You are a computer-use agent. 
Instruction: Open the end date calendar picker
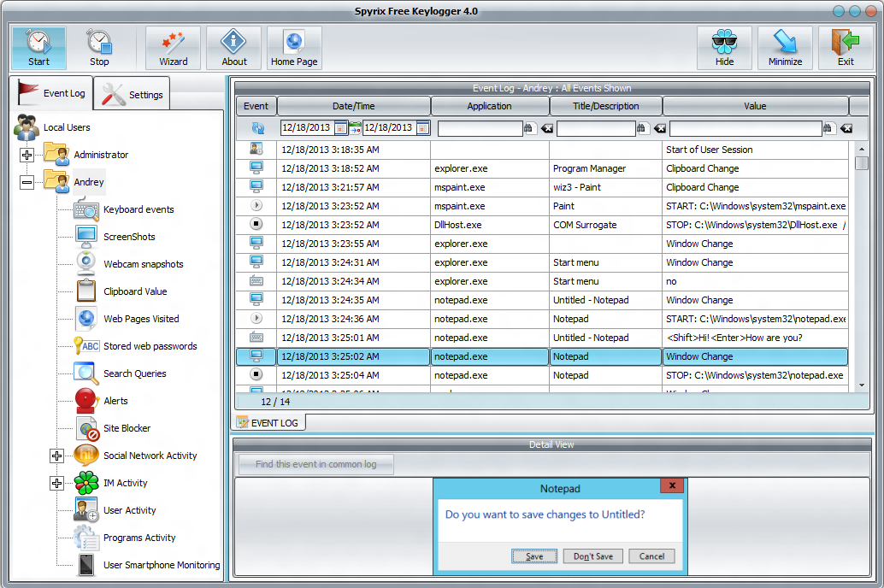click(x=423, y=128)
